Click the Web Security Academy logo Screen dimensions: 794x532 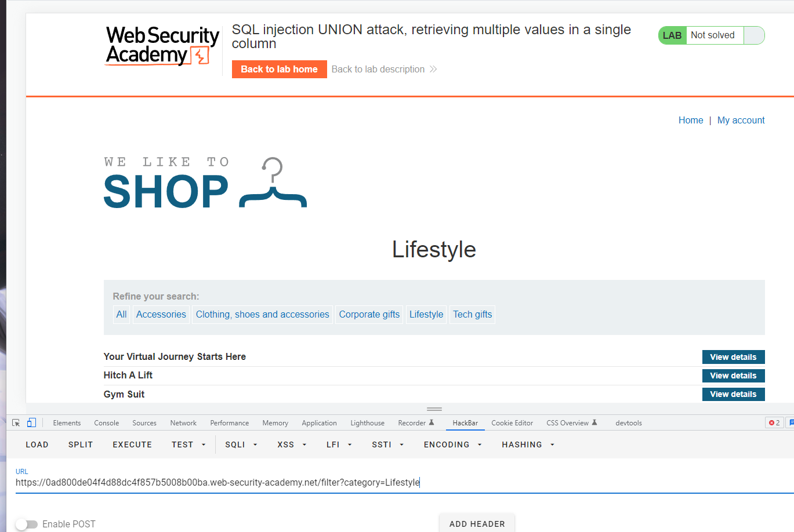tap(162, 46)
